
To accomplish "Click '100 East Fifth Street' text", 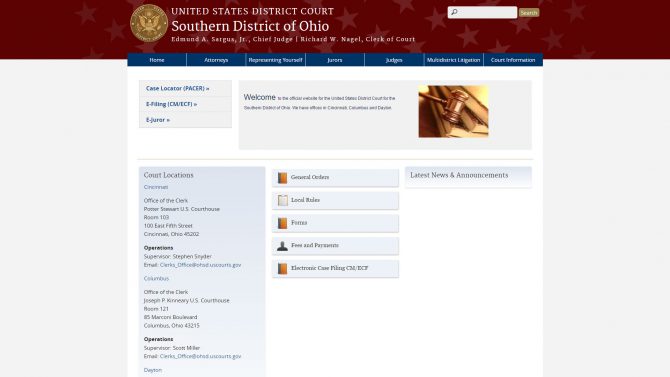I will 168,226.
